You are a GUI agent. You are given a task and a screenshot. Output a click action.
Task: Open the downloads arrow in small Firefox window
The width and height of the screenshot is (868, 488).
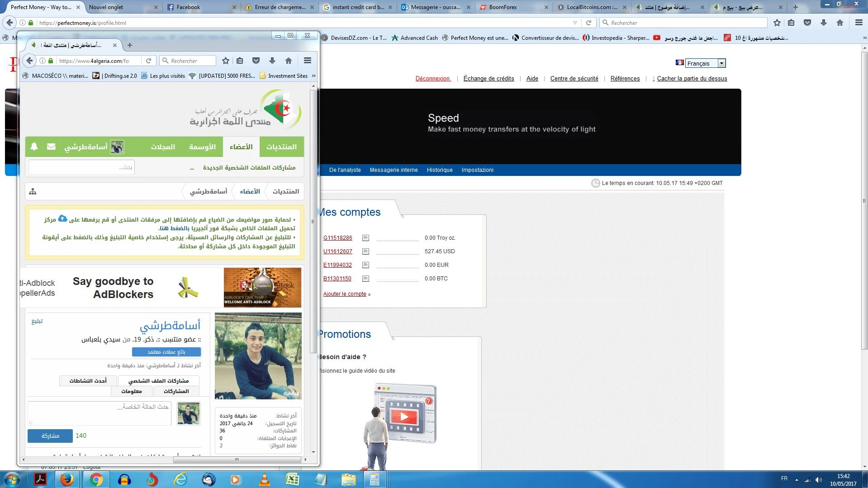[x=272, y=61]
